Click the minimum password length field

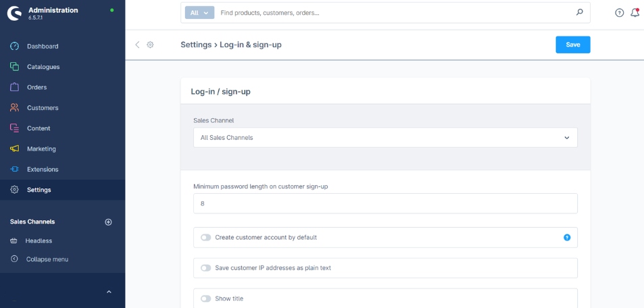pos(385,203)
